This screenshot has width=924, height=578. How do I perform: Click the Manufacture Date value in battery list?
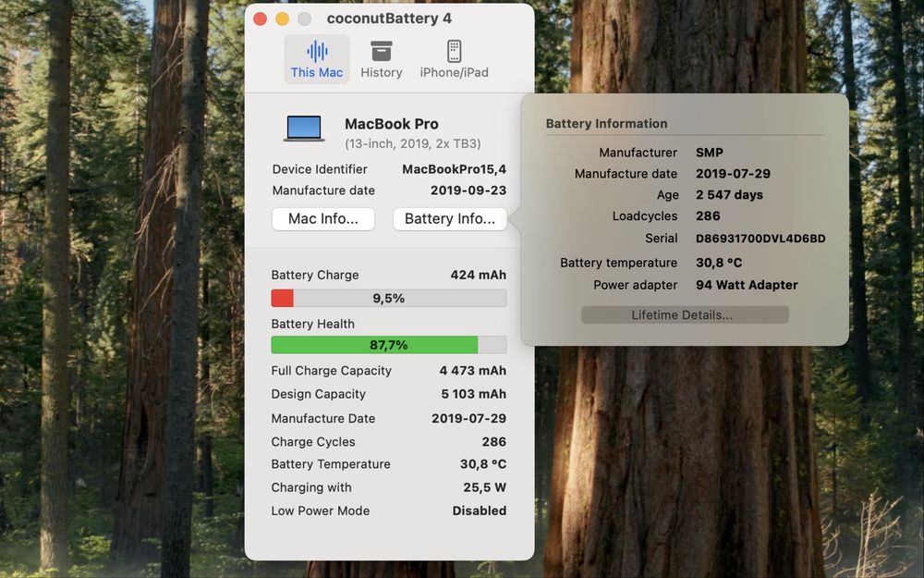click(468, 419)
